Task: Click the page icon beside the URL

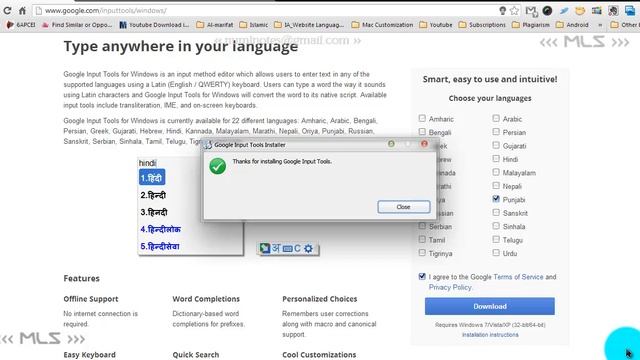Action: (x=39, y=11)
